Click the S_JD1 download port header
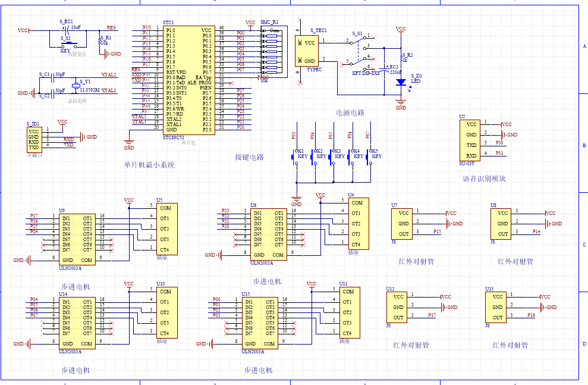Image resolution: width=588 pixels, height=385 pixels. pos(33,139)
